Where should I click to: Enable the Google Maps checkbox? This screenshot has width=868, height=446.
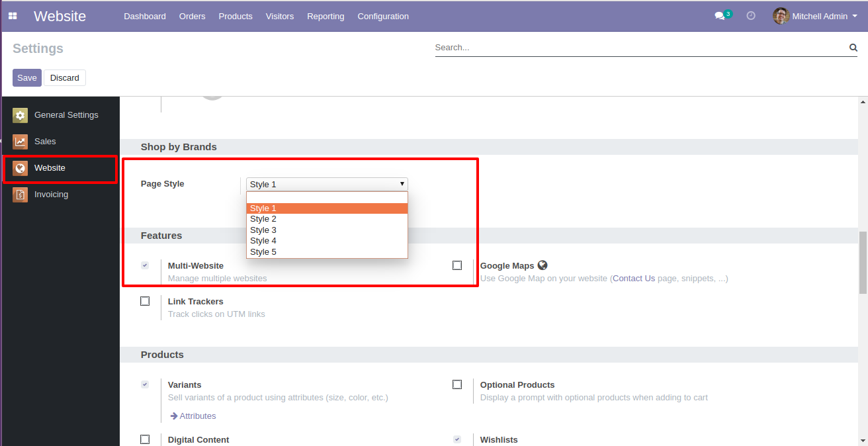(457, 265)
